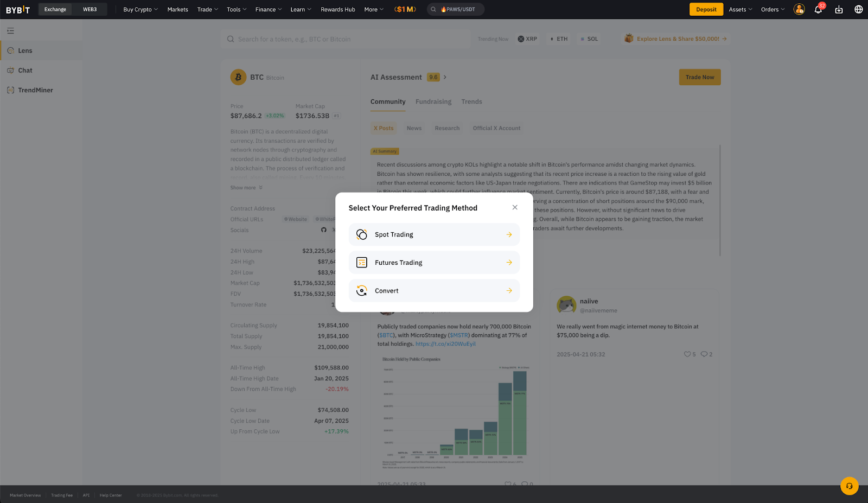The width and height of the screenshot is (868, 503).
Task: Click the app download icon
Action: (839, 9)
